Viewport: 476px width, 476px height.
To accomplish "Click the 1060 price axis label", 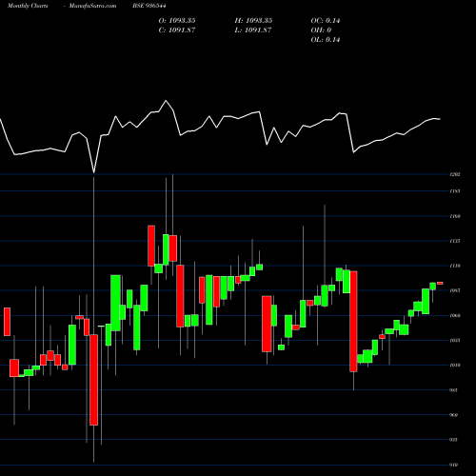I will 455,315.
